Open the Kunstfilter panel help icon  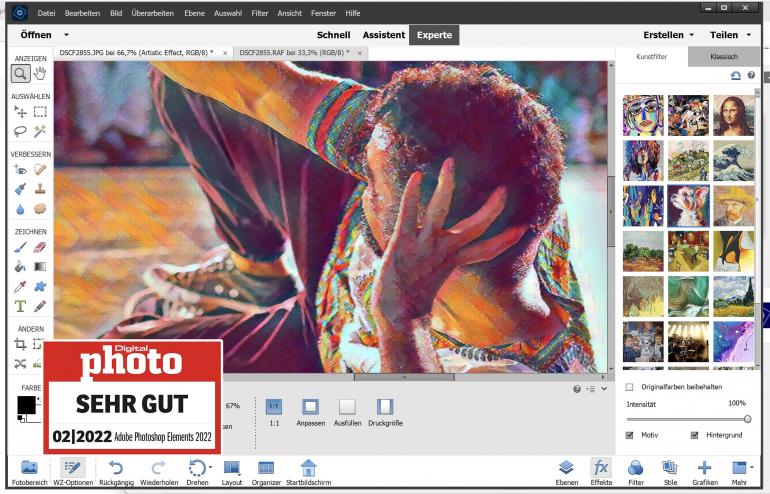click(x=751, y=75)
